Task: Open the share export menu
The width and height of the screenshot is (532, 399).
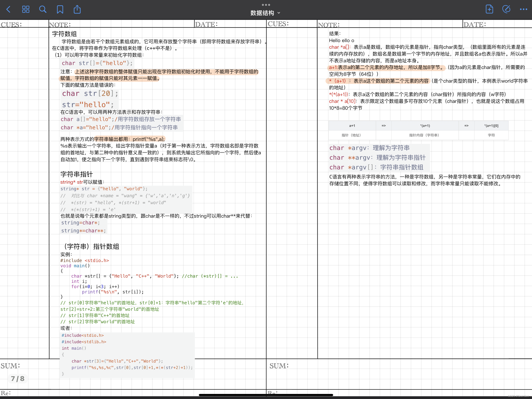Action: pyautogui.click(x=77, y=9)
